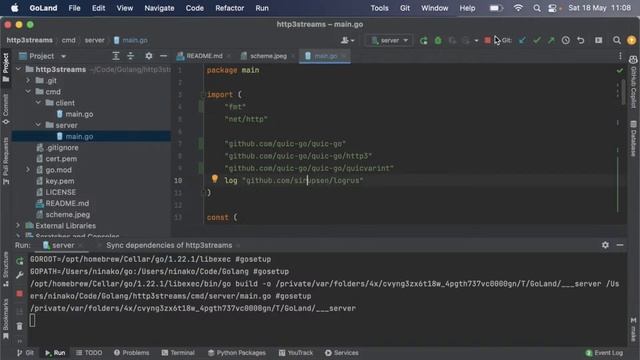Select cert.pem file in tree

60,159
